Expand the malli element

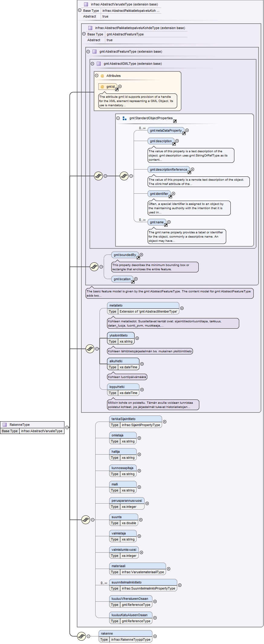click(139, 487)
